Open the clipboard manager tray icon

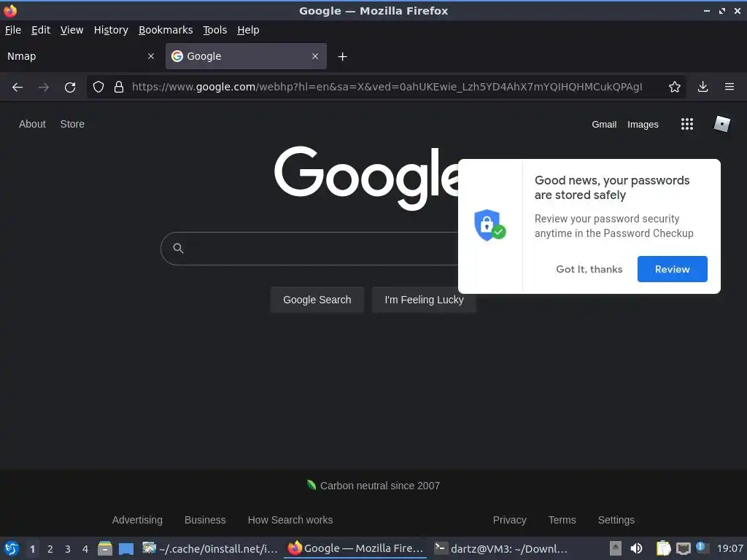663,548
